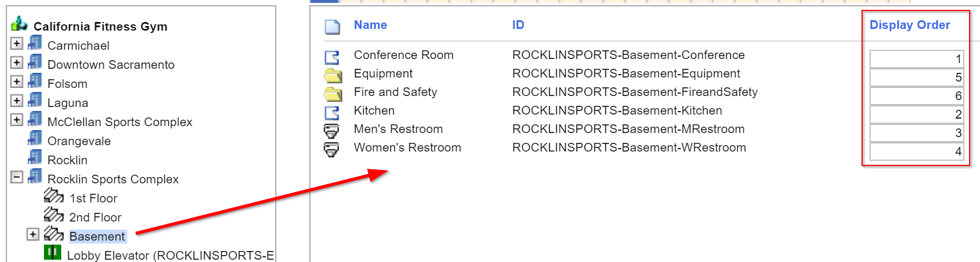Image resolution: width=980 pixels, height=262 pixels.
Task: Click the California Fitness Gym root icon
Action: [x=19, y=24]
